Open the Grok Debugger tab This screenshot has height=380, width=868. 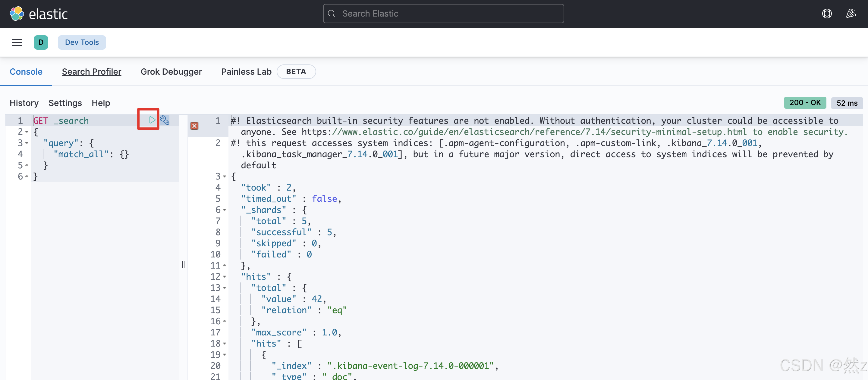(x=171, y=72)
